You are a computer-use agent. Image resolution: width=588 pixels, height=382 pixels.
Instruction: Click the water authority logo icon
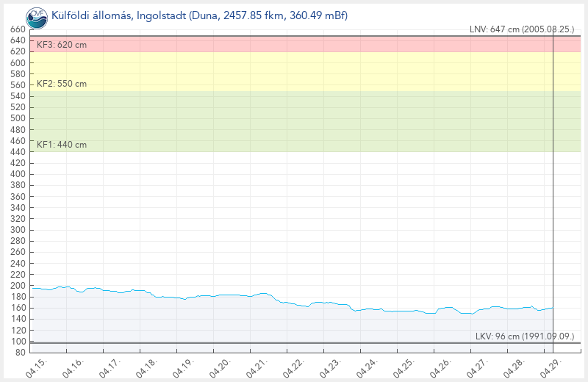tap(35, 15)
